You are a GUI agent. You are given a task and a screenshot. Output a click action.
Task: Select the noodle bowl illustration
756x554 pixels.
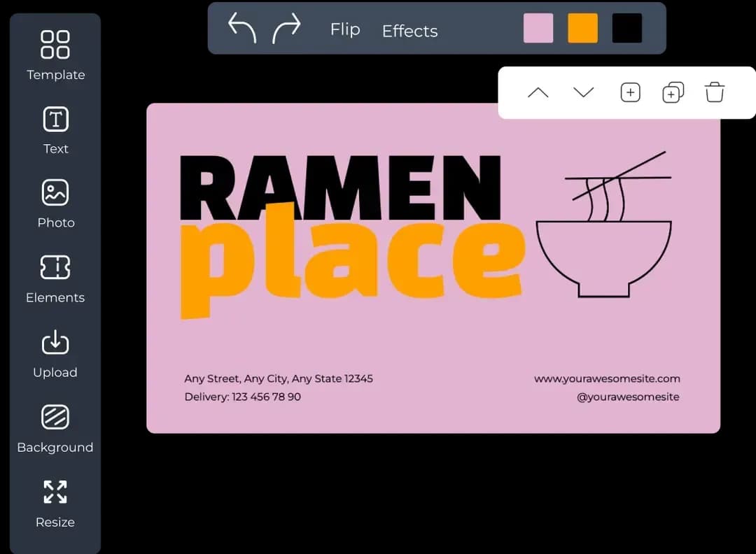point(604,225)
